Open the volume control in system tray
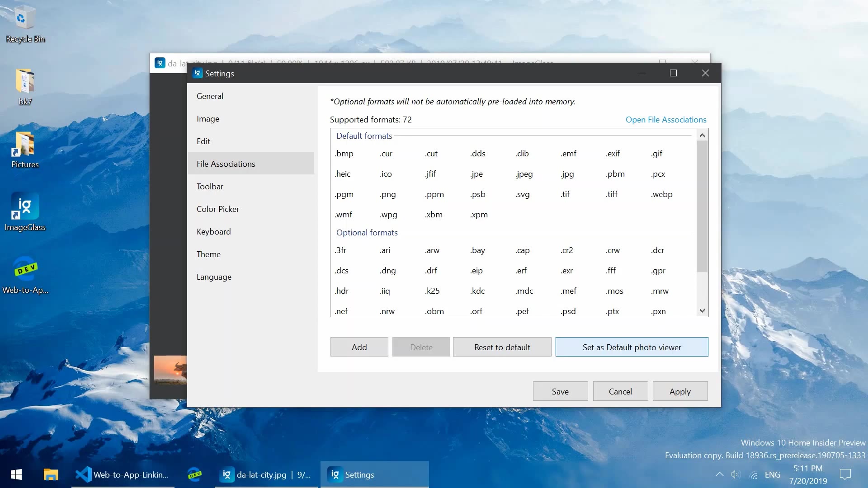Screen dimensions: 868x488 [x=736, y=474]
